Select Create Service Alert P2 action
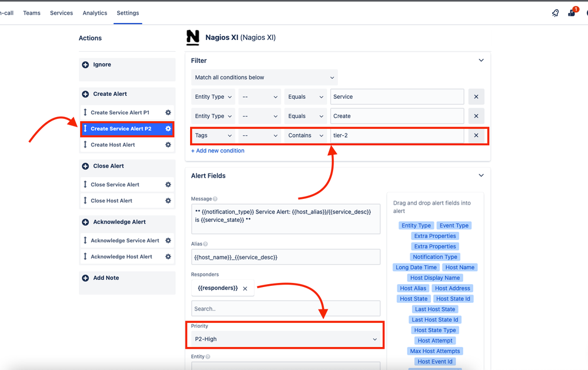This screenshot has width=588, height=370. click(127, 129)
